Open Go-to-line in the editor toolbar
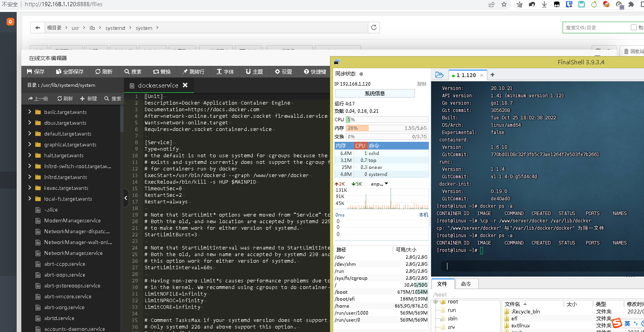This screenshot has width=644, height=332. (193, 72)
